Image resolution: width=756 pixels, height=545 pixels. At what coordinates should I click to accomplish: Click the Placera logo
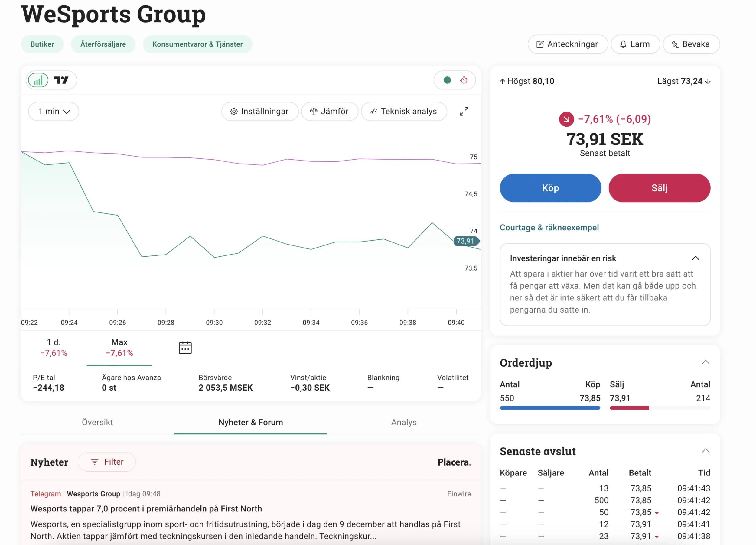(454, 462)
